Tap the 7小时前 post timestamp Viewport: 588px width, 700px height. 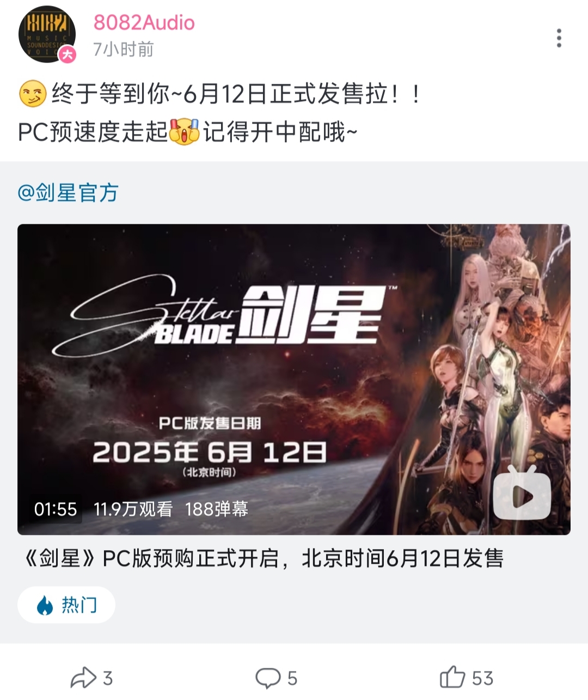tap(124, 50)
